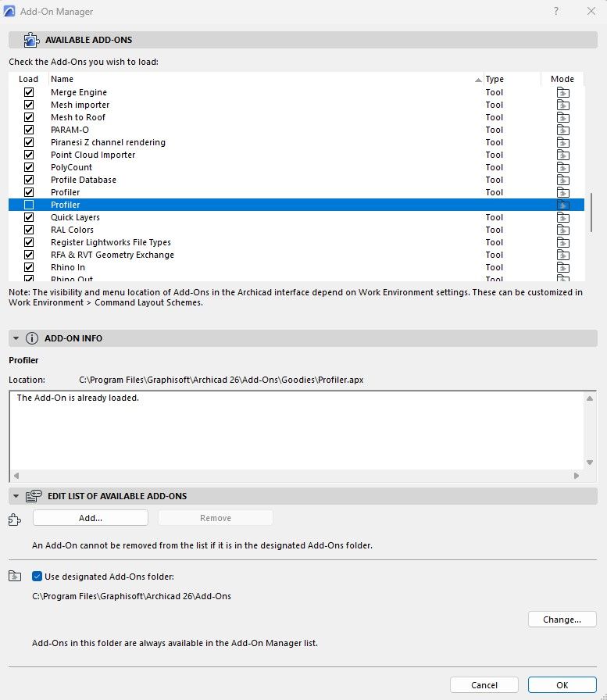
Task: Click the puzzle-piece icon in Available Add-Ons header
Action: tap(30, 39)
